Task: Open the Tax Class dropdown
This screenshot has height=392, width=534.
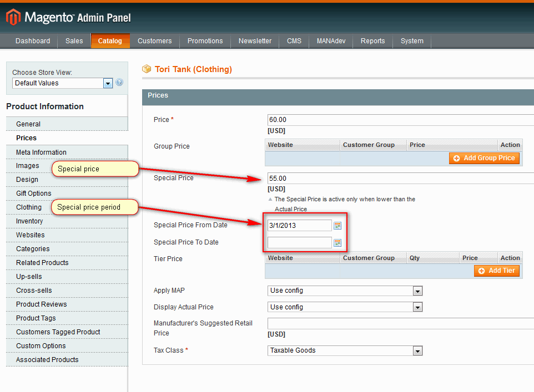Action: click(345, 350)
